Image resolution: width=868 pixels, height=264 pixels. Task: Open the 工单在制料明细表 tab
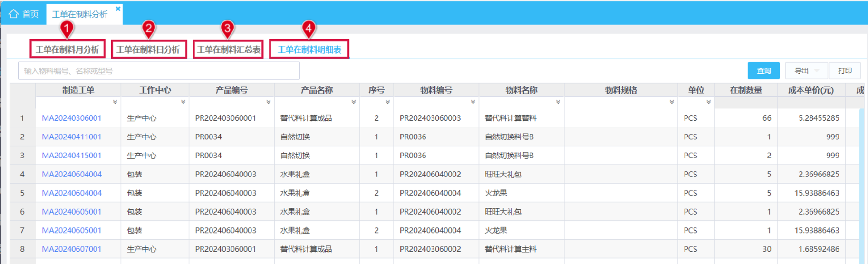[x=309, y=49]
